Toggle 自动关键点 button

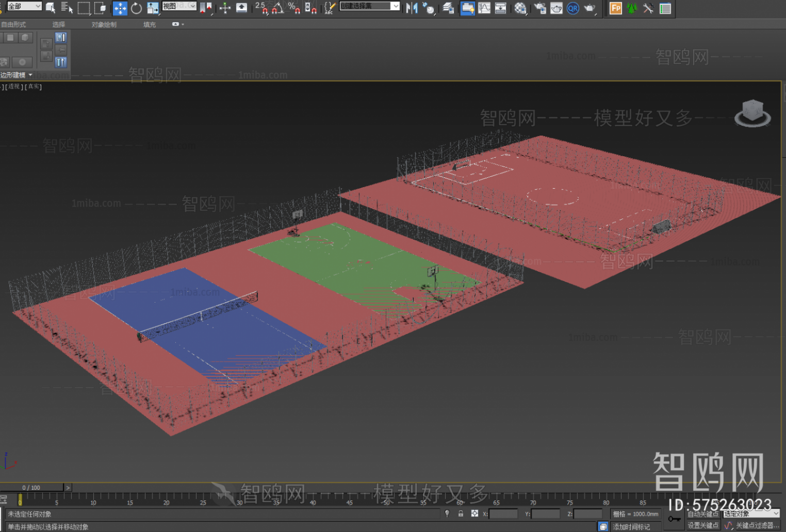(x=703, y=513)
